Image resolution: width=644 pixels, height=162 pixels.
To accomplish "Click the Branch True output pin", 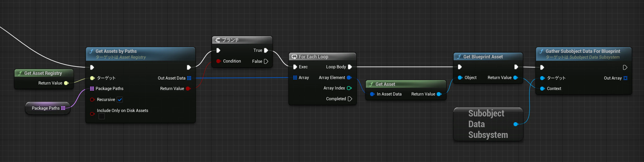I will (x=266, y=50).
